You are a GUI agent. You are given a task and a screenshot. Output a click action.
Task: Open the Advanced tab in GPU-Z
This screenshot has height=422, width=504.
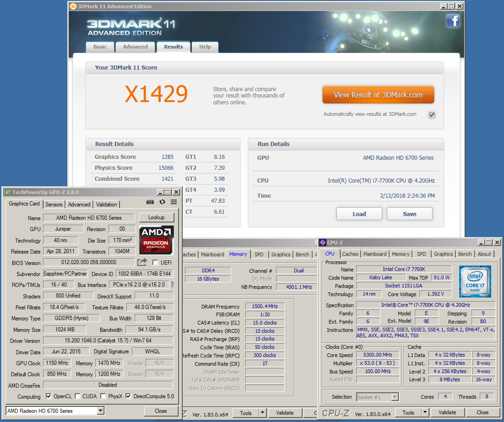[x=79, y=205]
